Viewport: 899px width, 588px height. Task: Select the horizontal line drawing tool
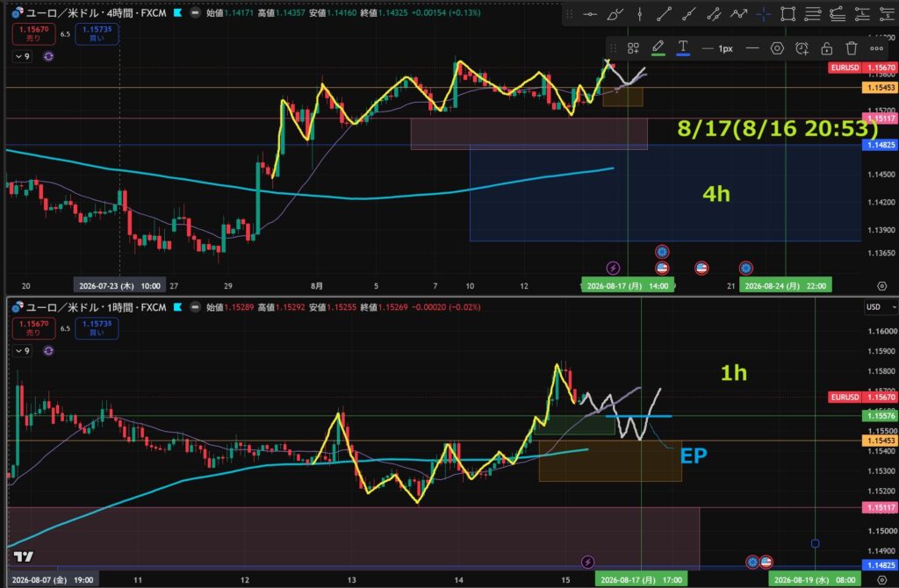click(x=590, y=14)
